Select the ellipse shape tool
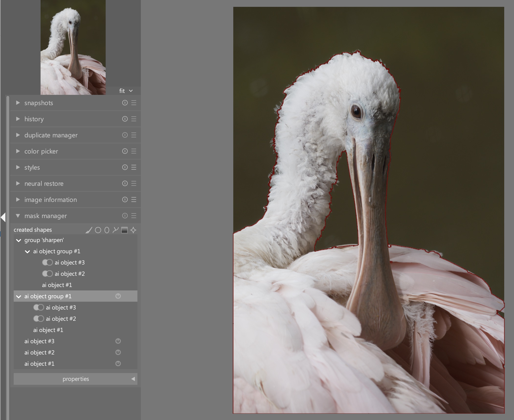The image size is (514, 420). [x=107, y=230]
